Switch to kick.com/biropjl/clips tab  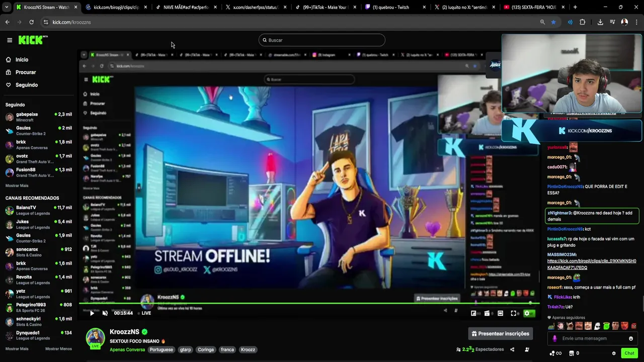tap(116, 8)
